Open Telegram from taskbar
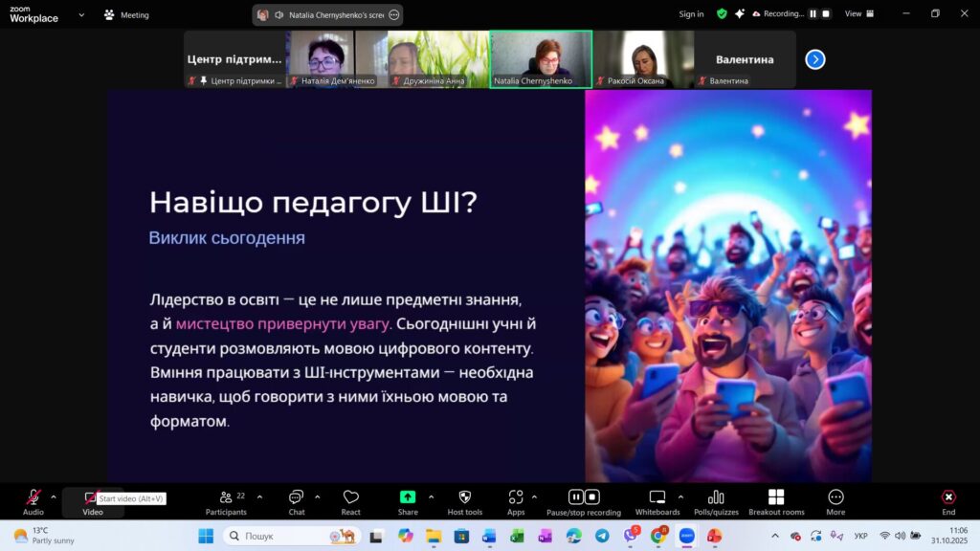Screen dimensions: 980x551 click(x=602, y=536)
